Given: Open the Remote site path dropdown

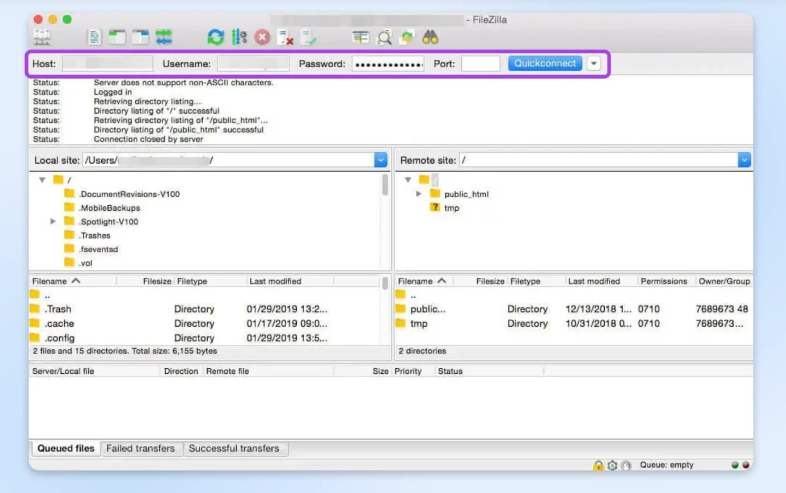Looking at the screenshot, I should (x=744, y=160).
